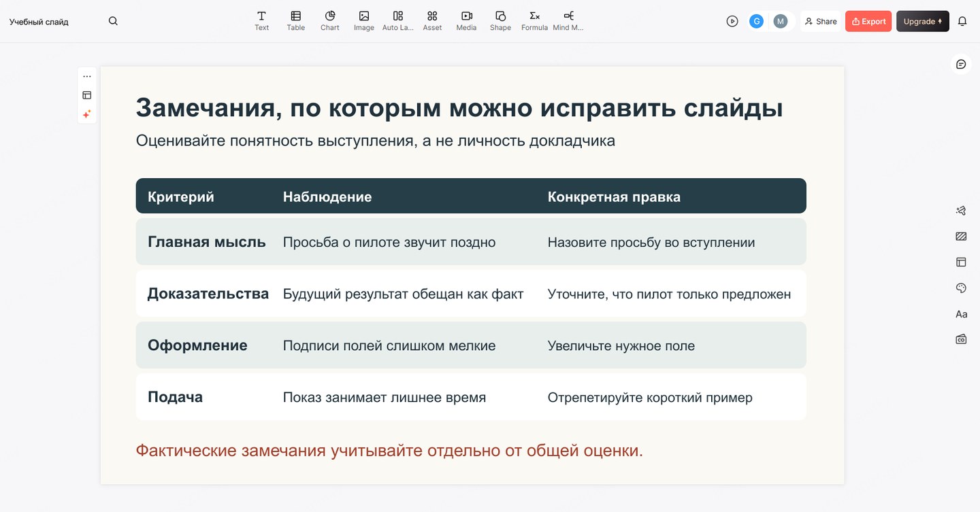Click 'Показ занимает лишнее время' cell

tap(385, 397)
